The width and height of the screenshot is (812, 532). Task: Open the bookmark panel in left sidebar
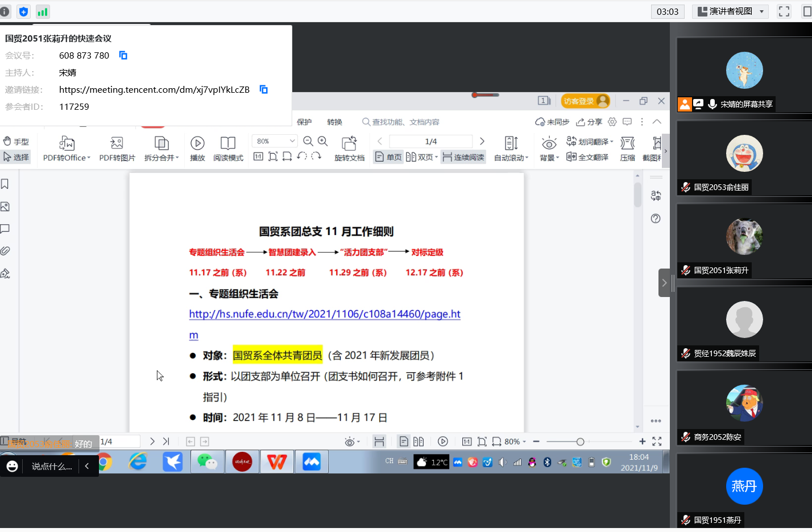5,184
